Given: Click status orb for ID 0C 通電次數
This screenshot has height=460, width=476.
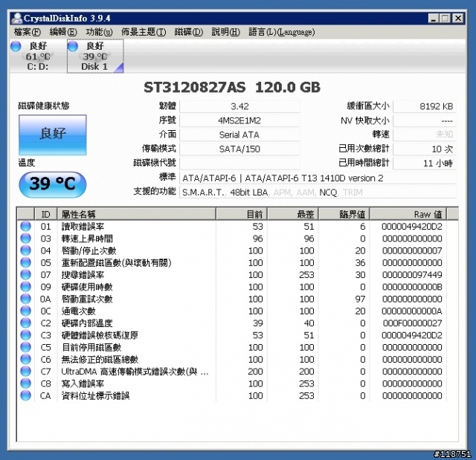Looking at the screenshot, I should [x=26, y=311].
